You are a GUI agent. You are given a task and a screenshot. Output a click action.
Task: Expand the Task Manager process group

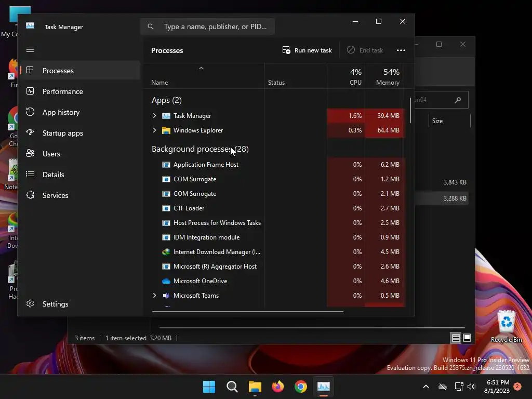154,116
